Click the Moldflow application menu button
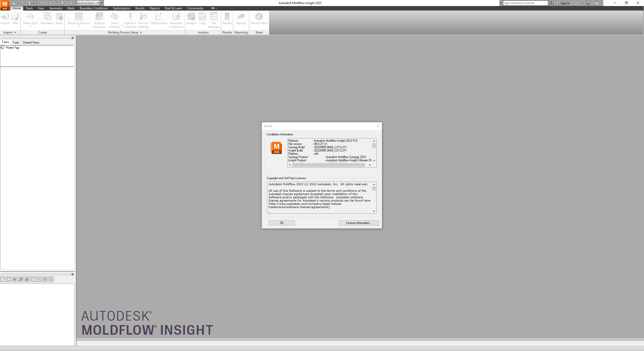Screen dimensions: 644x351 5,5
